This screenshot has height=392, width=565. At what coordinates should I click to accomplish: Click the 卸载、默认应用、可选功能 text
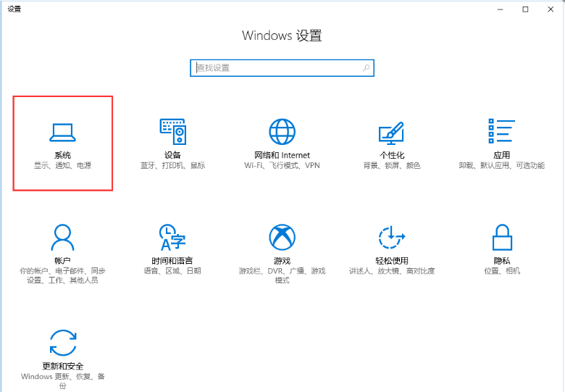click(501, 166)
